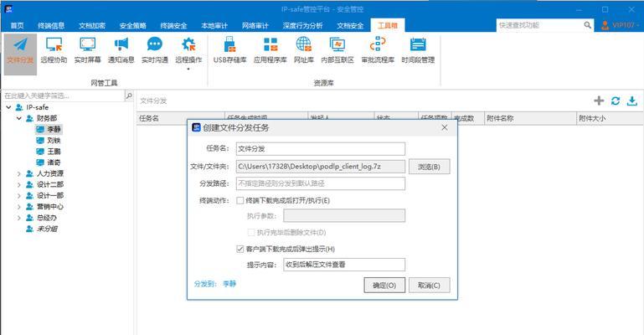
Task: Expand the 营销中心 department node
Action: point(19,207)
